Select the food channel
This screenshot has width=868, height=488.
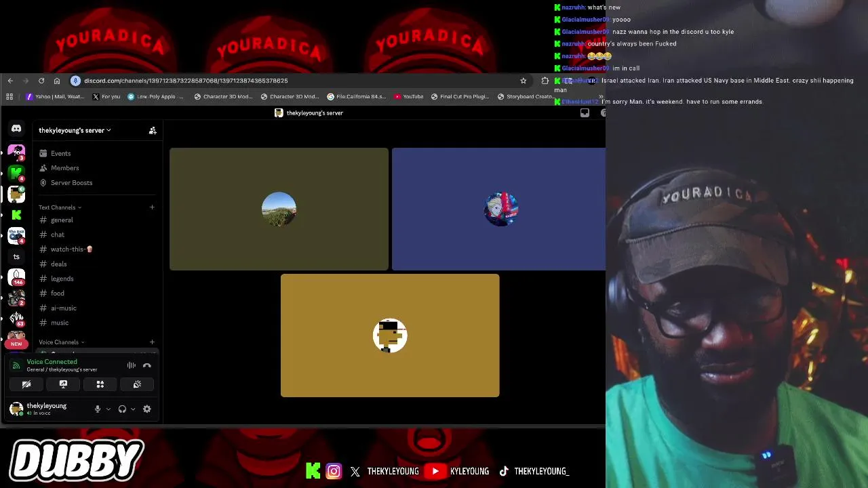(97, 293)
